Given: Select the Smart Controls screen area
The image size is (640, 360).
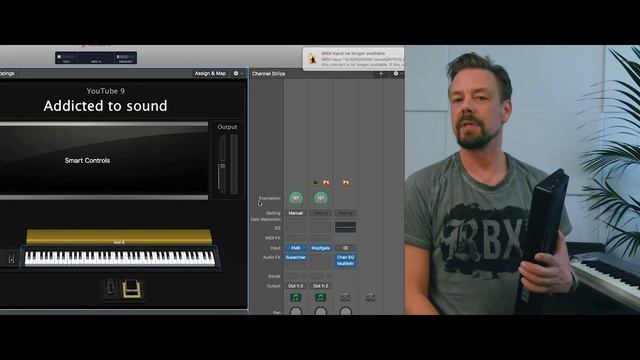Looking at the screenshot, I should (x=104, y=160).
